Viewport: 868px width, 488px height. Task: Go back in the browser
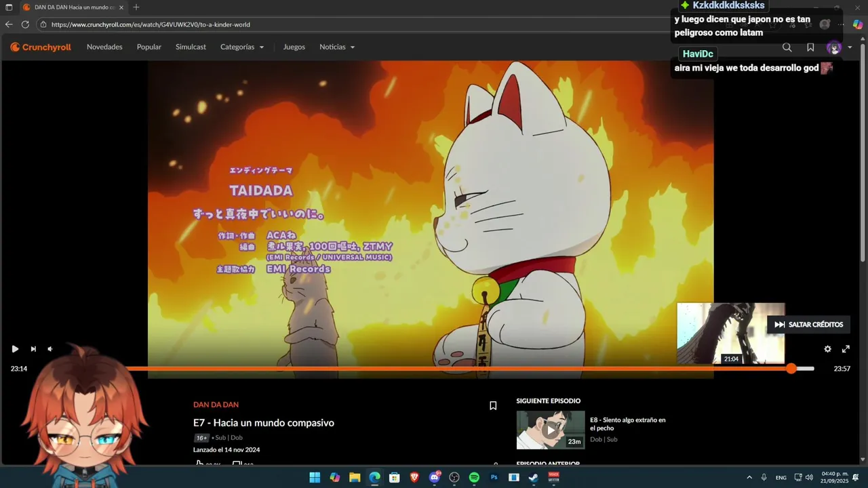coord(9,24)
